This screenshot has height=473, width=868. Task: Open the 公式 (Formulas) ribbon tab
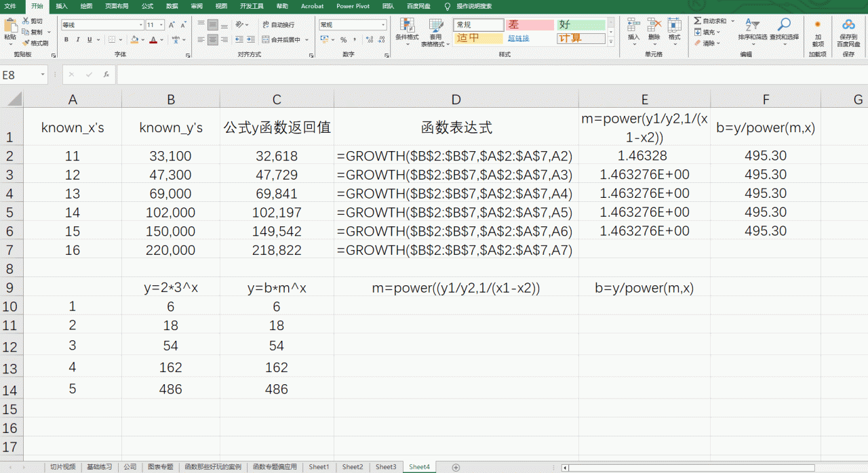[147, 5]
